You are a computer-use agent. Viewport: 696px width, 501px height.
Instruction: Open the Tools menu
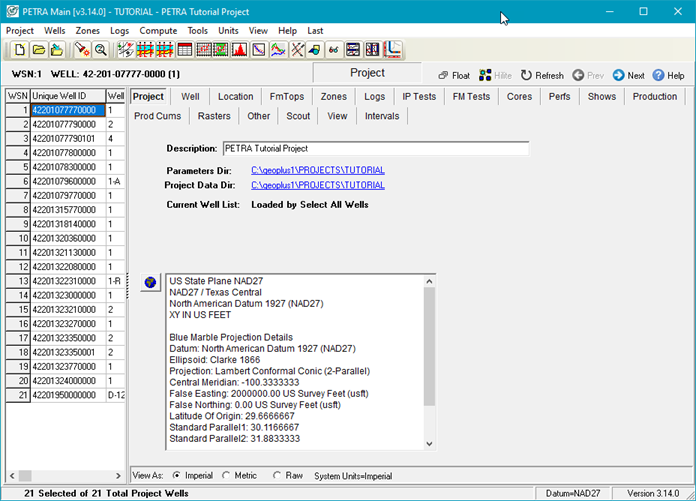(x=198, y=31)
